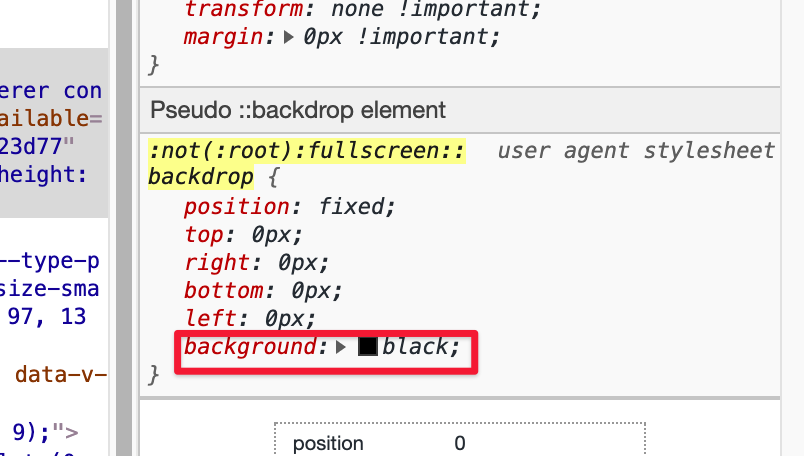The width and height of the screenshot is (804, 456).
Task: Edit the 'none !important' transform value
Action: [431, 9]
